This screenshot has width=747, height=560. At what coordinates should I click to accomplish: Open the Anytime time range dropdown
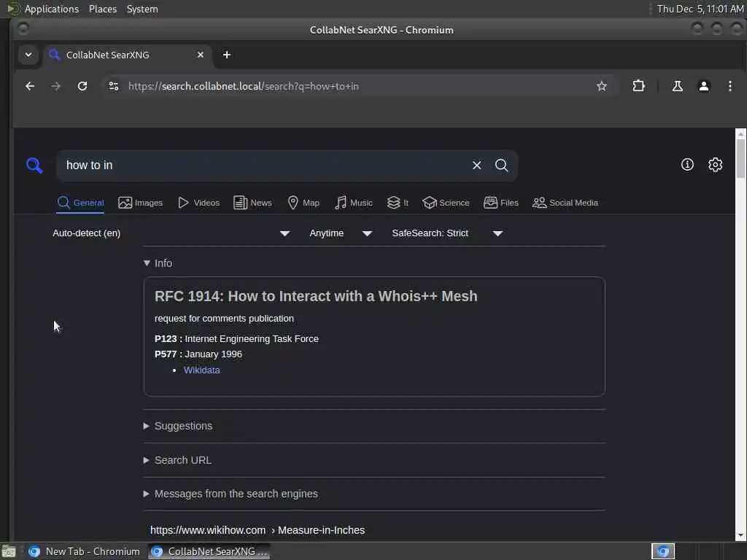point(341,233)
